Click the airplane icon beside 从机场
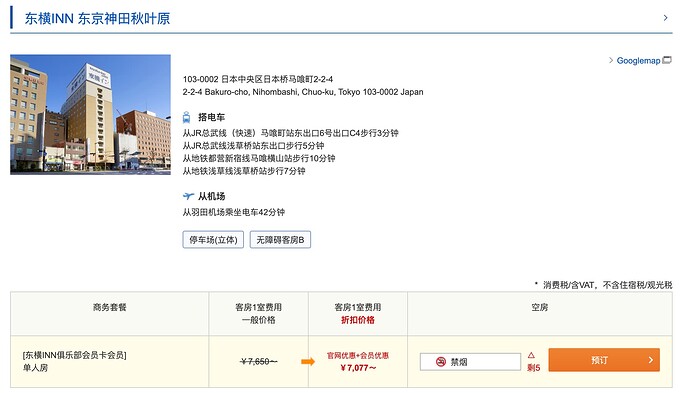Image resolution: width=690 pixels, height=393 pixels. [x=188, y=196]
